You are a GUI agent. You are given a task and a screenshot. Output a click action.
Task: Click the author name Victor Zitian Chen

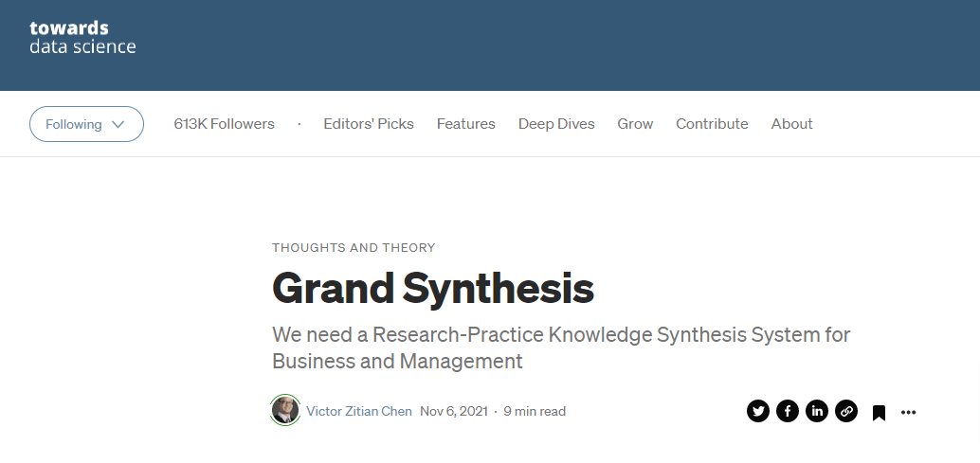[359, 411]
